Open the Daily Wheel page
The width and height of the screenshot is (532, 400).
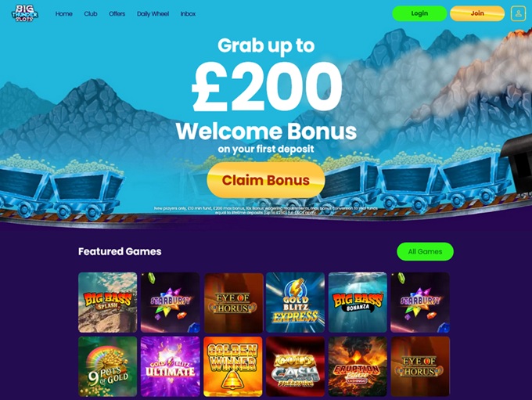tap(153, 14)
